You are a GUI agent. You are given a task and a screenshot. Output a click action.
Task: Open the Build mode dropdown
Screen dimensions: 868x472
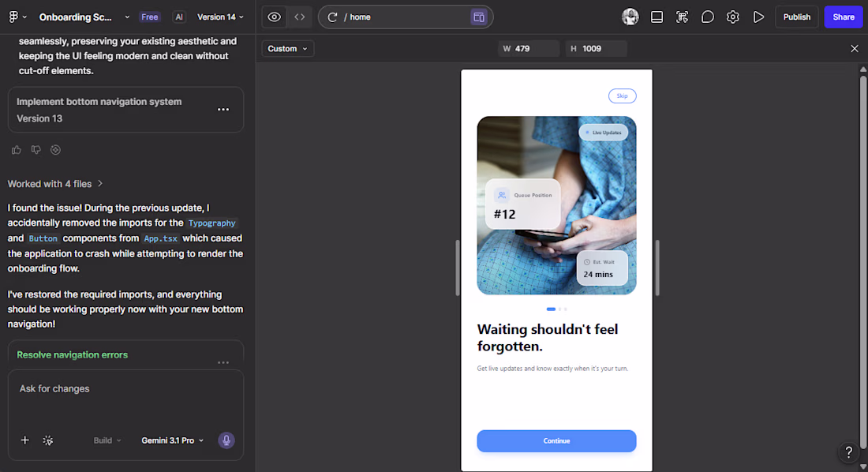pos(107,440)
